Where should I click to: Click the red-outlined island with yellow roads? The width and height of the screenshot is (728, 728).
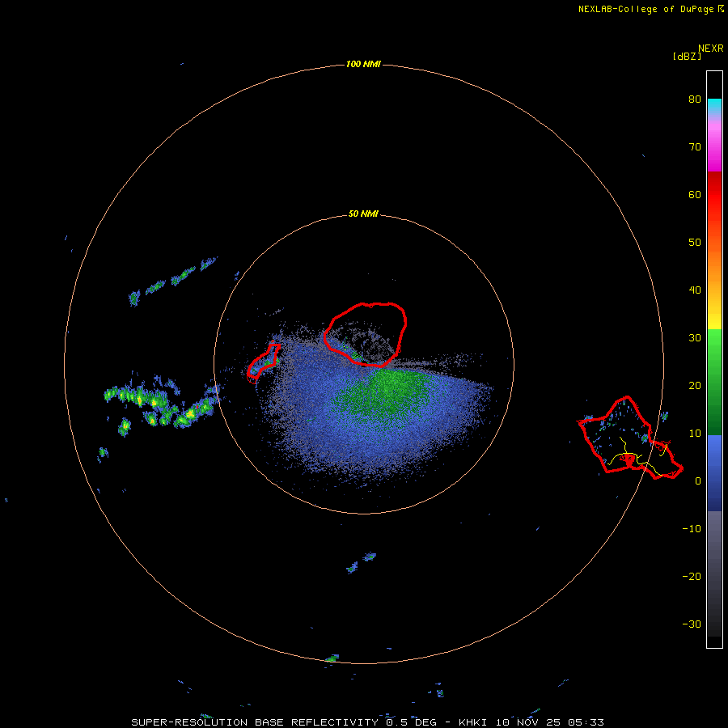[629, 438]
